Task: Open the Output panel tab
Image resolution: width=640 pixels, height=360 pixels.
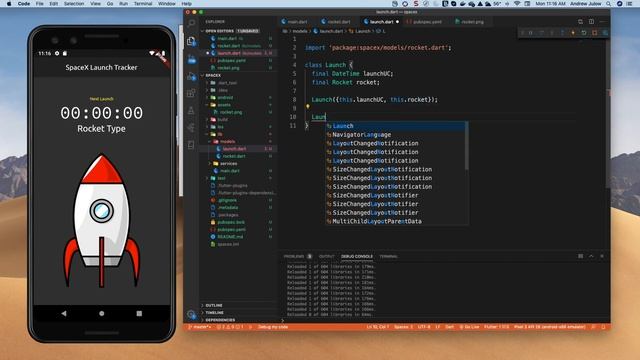Action: coord(327,256)
